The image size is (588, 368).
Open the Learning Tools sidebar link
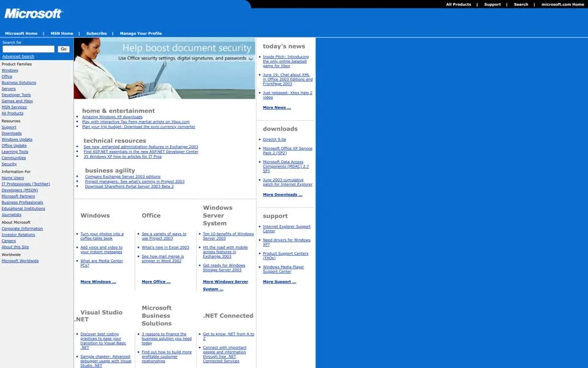pyautogui.click(x=15, y=151)
